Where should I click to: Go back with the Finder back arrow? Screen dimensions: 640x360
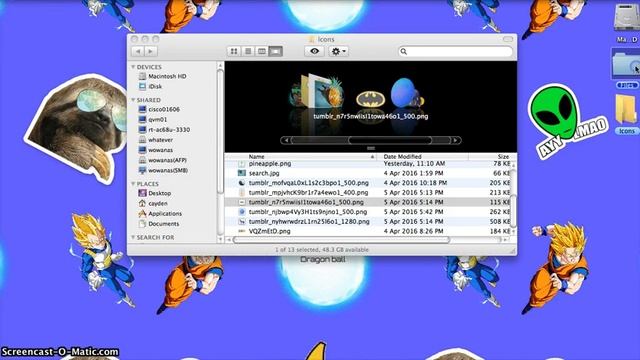click(x=138, y=51)
